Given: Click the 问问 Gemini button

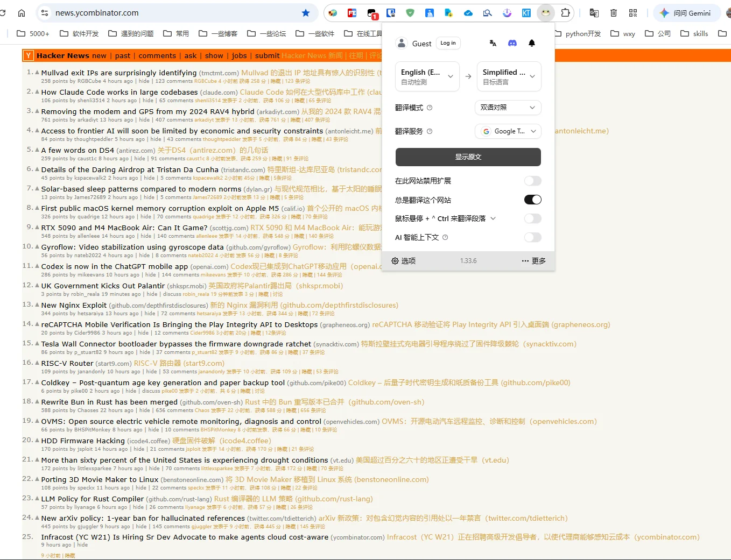Looking at the screenshot, I should pyautogui.click(x=687, y=13).
